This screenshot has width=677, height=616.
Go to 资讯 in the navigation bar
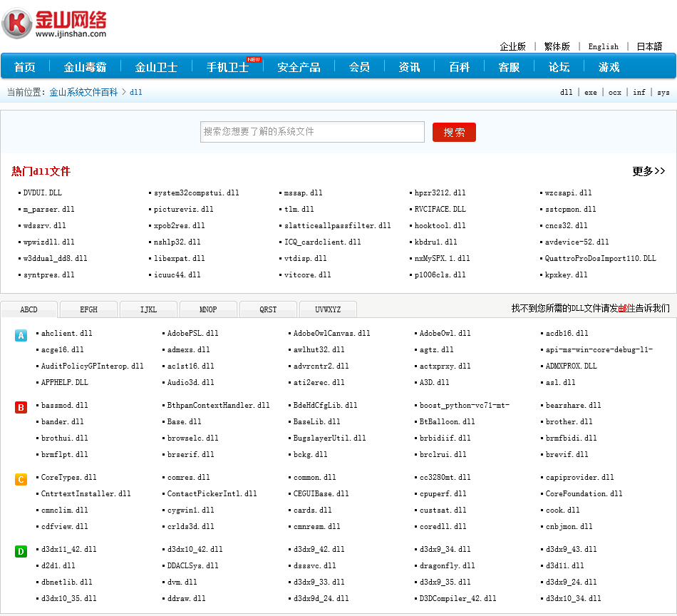pyautogui.click(x=409, y=67)
